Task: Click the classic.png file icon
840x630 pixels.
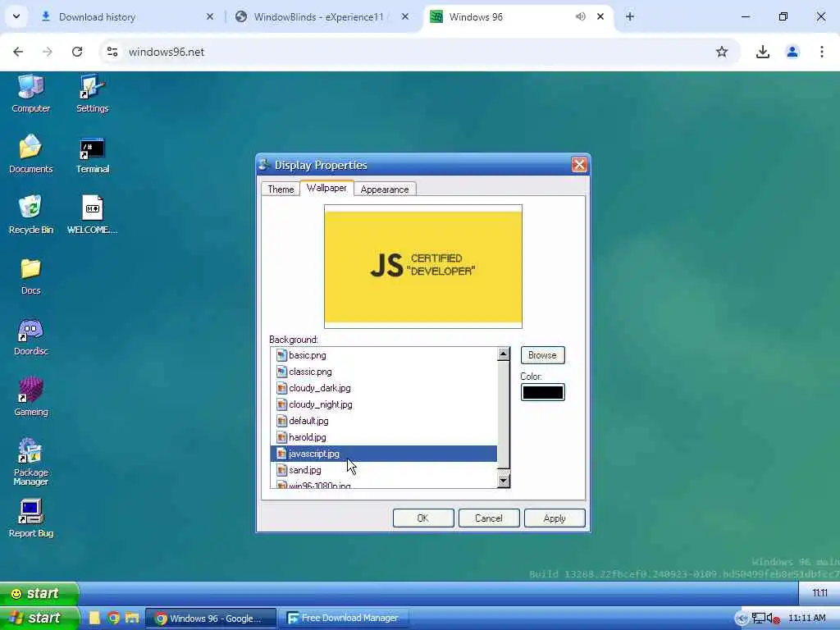Action: [281, 372]
